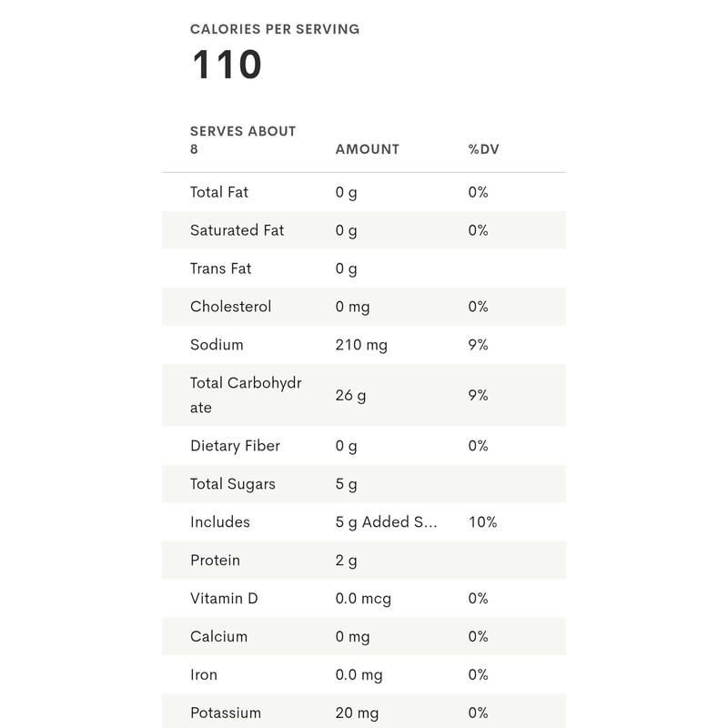The image size is (728, 728).
Task: Select the Total Fat row label
Action: 218,192
